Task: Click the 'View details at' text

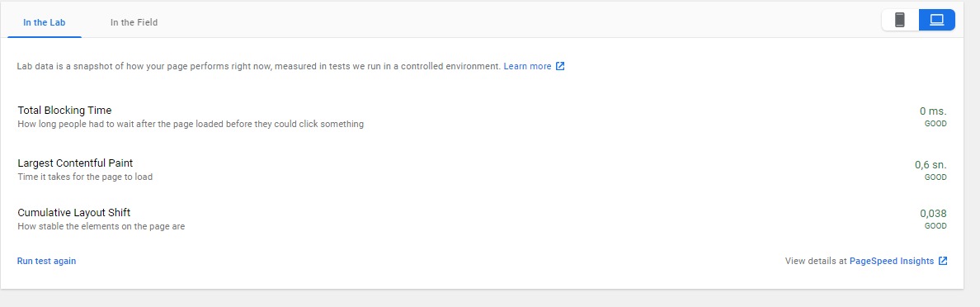Action: pos(816,262)
